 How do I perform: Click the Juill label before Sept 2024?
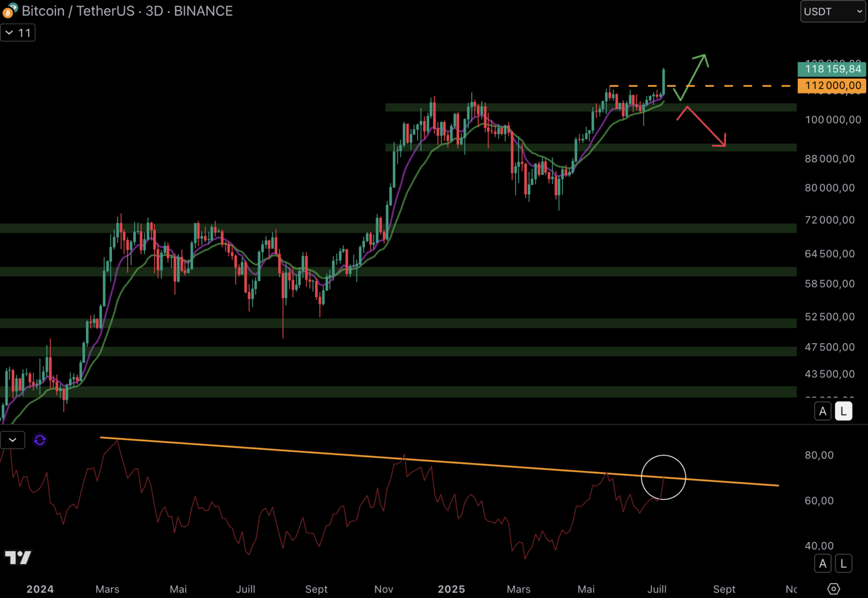click(246, 589)
